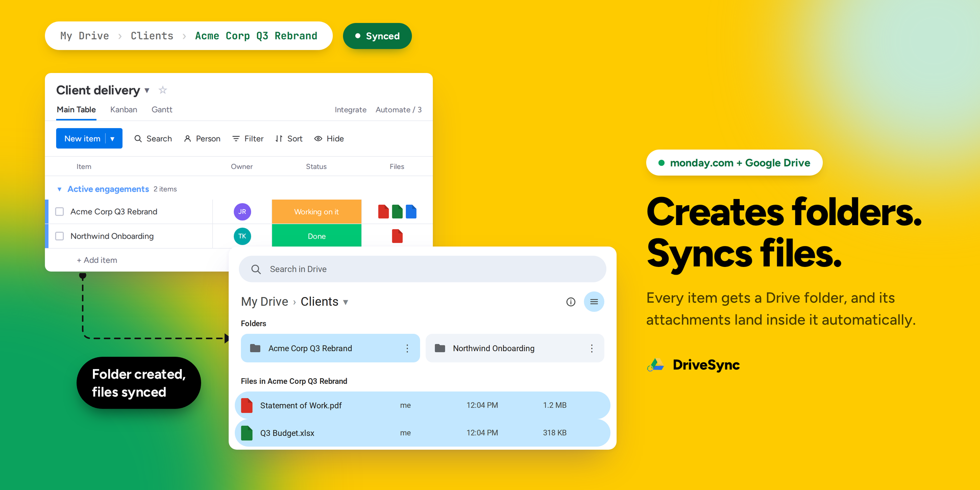Switch to the Gantt tab
This screenshot has height=490, width=980.
(x=162, y=110)
